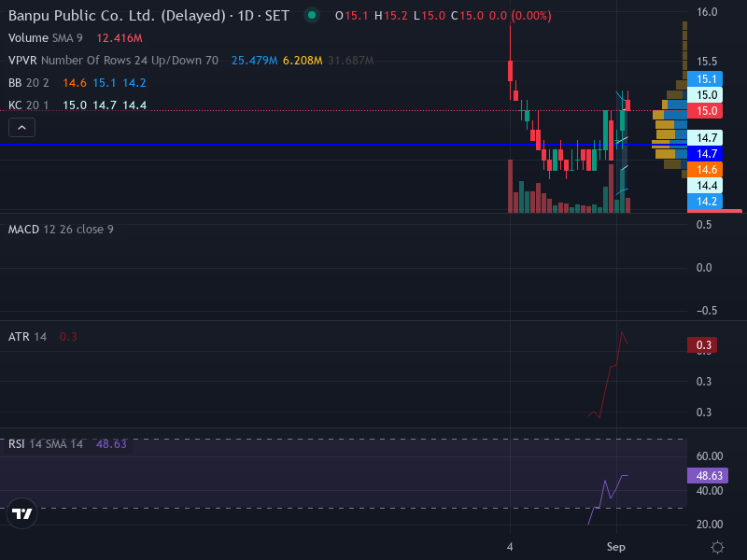Select the ATR 14 indicator label

[x=27, y=337]
